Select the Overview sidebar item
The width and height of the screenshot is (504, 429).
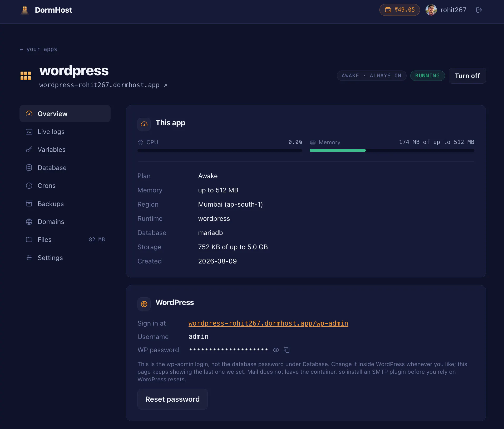(65, 114)
